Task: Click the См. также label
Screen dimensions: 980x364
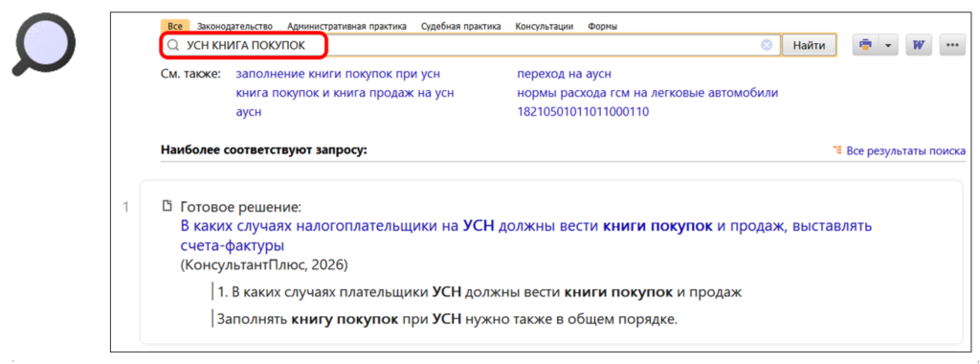Action: click(191, 74)
